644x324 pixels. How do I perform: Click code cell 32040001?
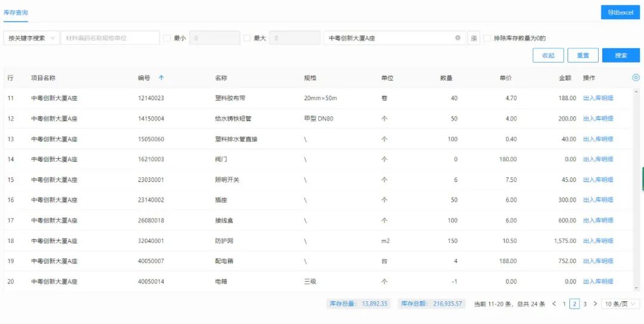151,241
